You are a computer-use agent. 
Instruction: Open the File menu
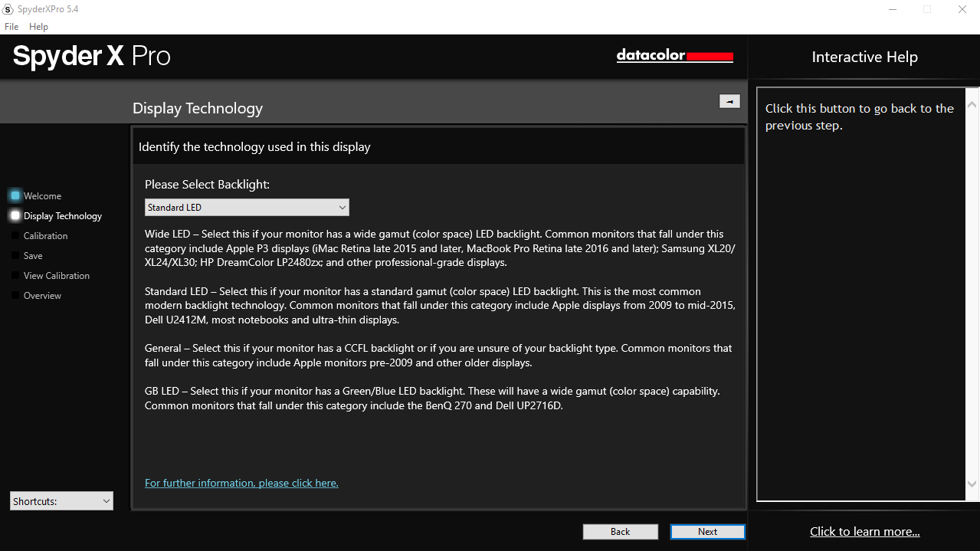point(11,27)
